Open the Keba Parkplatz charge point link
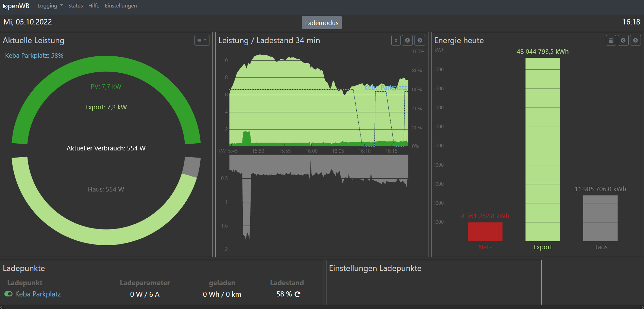This screenshot has height=309, width=644. 38,294
